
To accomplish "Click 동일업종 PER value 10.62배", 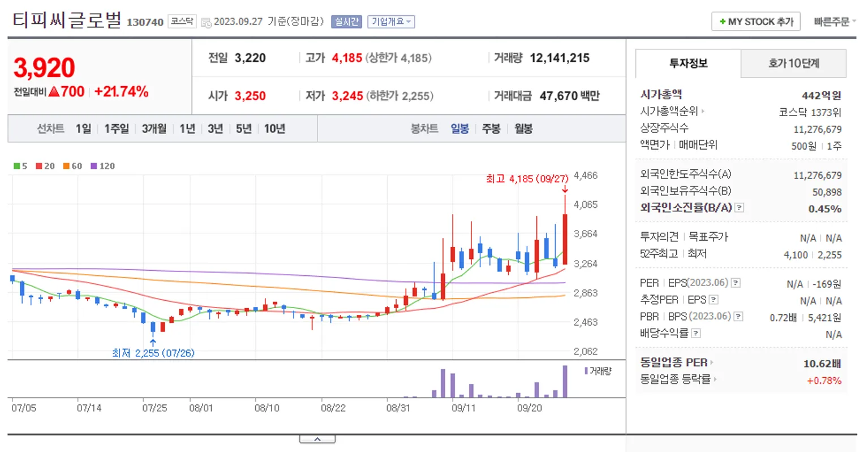I will pyautogui.click(x=822, y=364).
